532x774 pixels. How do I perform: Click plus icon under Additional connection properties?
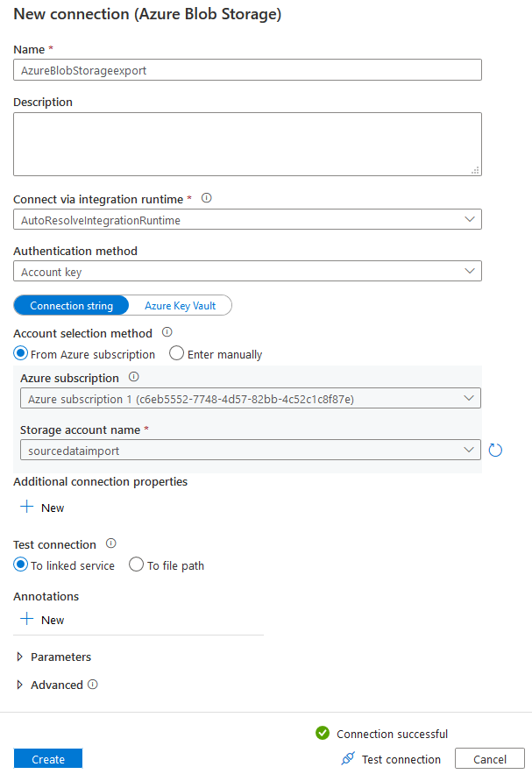27,508
